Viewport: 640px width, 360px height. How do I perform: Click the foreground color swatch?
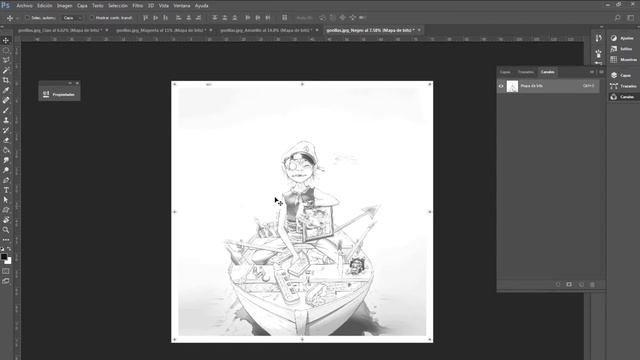pos(4,257)
